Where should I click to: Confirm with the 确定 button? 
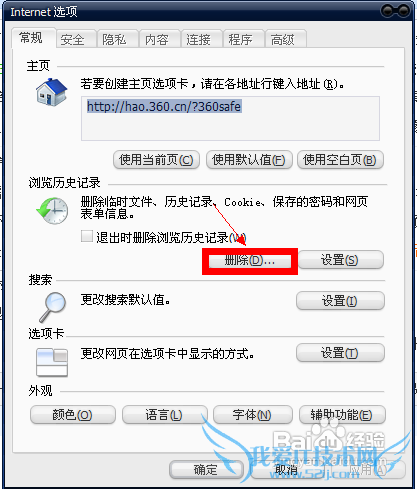206,469
